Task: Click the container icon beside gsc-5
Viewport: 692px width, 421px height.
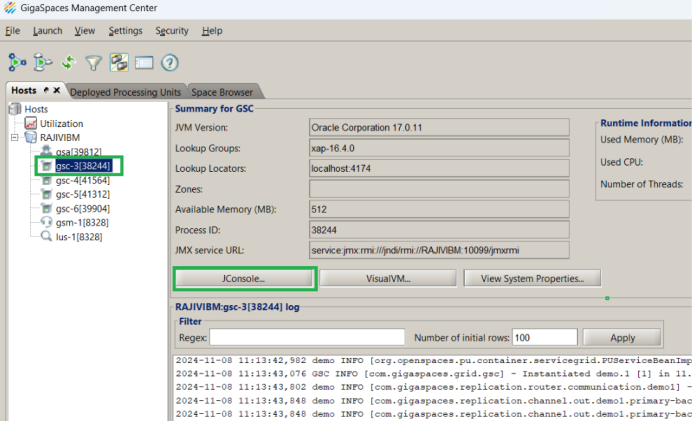Action: tap(46, 194)
